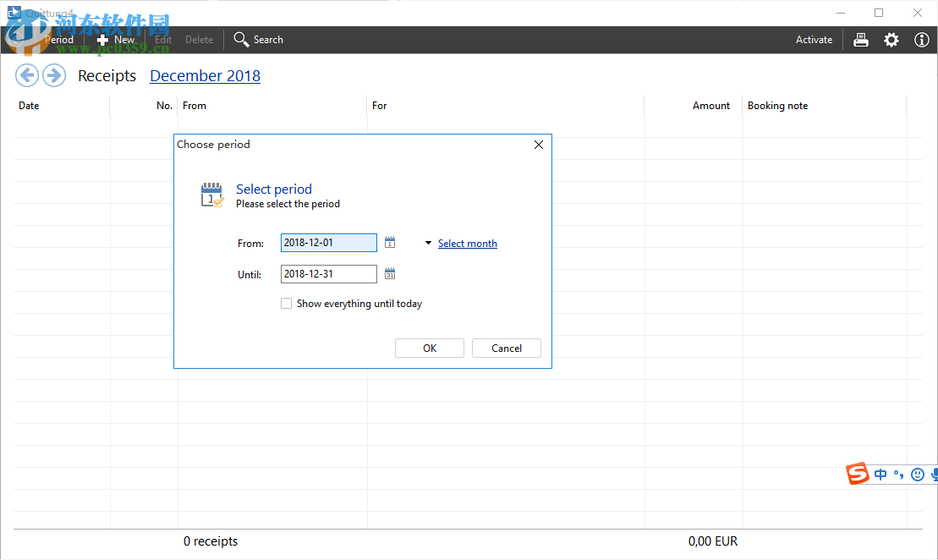Expand the Select month dropdown arrow
The height and width of the screenshot is (560, 938).
[x=429, y=244]
